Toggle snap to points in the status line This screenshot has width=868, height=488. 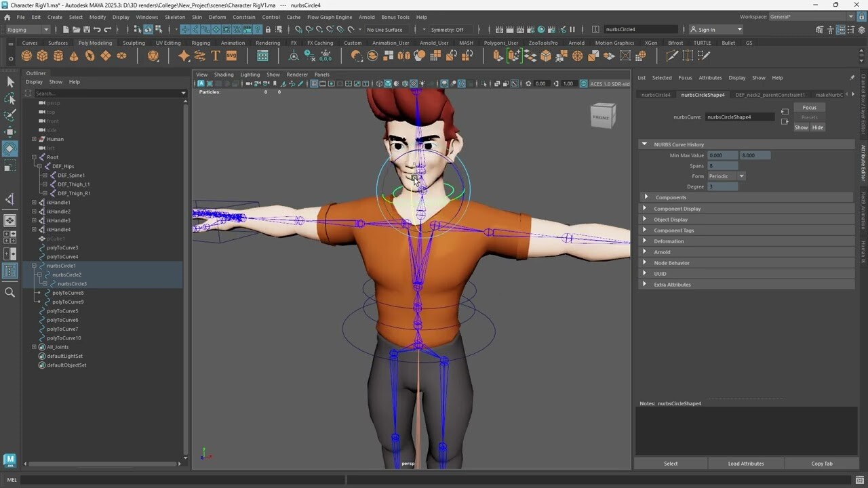pyautogui.click(x=205, y=29)
